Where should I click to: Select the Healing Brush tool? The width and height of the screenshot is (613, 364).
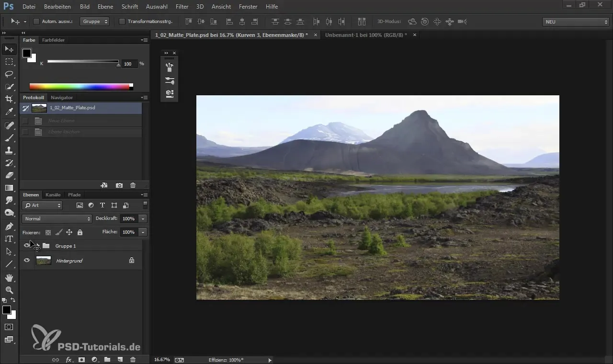tap(9, 125)
